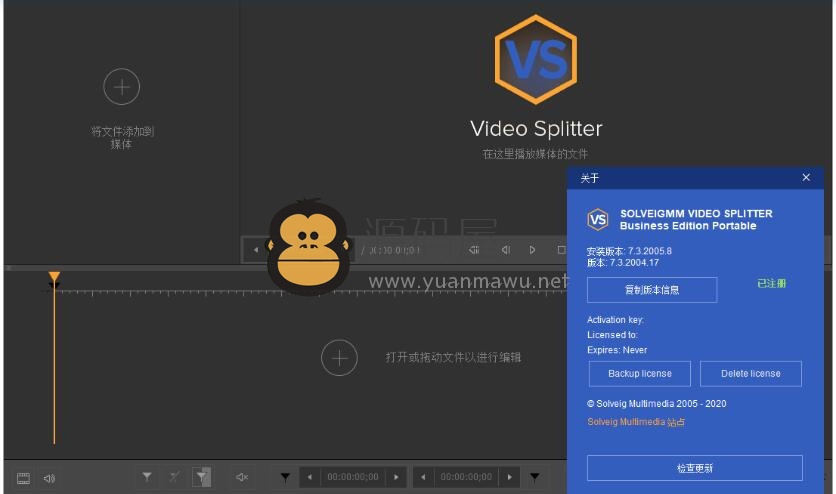836x494 pixels.
Task: Click the right black triangle marker after the end timecode
Action: (535, 477)
